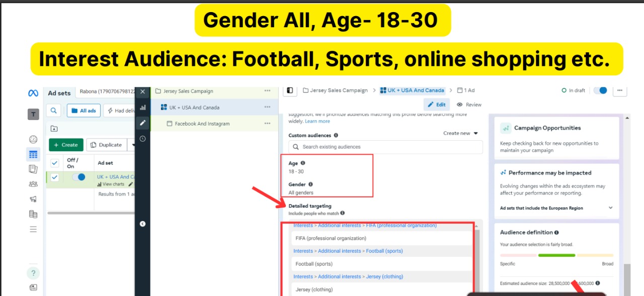Click the green Create button
Viewport: 644px width, 296px height.
click(66, 145)
